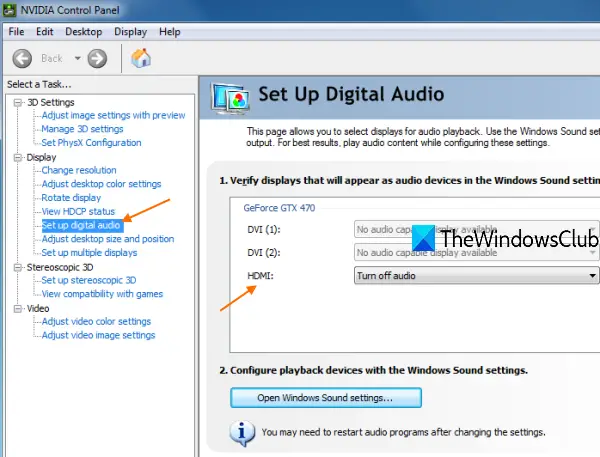Click the DVI (2): label

(264, 253)
